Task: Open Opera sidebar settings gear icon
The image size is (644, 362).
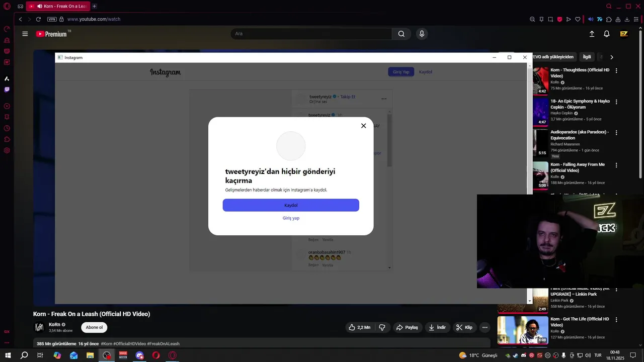Action: coord(7,150)
